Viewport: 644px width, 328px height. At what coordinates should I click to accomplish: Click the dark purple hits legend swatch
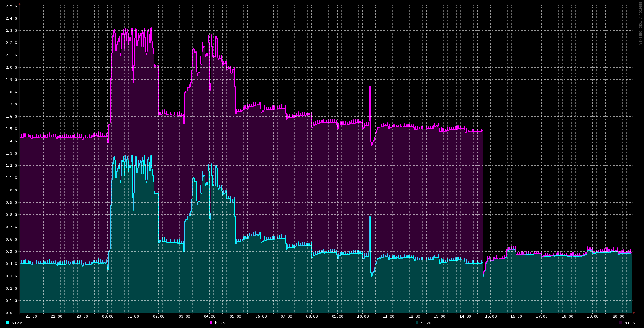pyautogui.click(x=620, y=323)
